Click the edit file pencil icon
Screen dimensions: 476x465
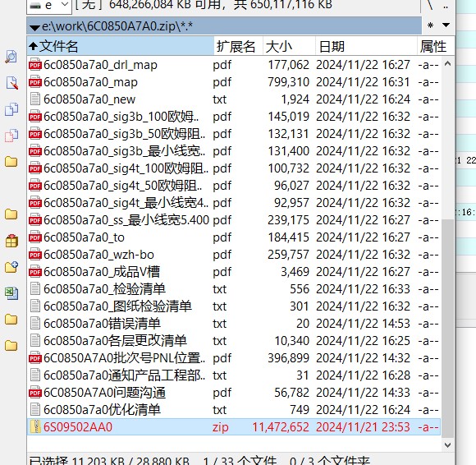[11, 83]
